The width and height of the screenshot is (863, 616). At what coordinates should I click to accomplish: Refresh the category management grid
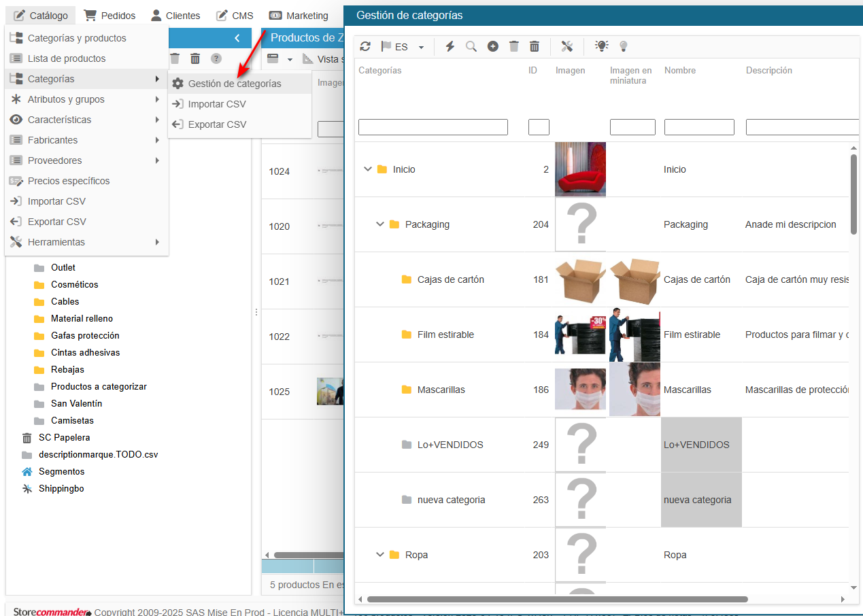pos(365,46)
